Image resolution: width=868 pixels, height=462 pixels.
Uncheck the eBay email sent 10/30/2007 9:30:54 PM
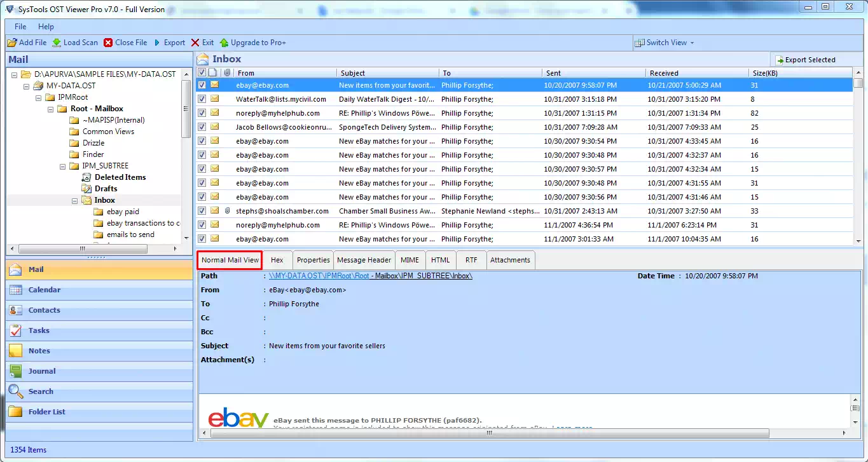(202, 141)
